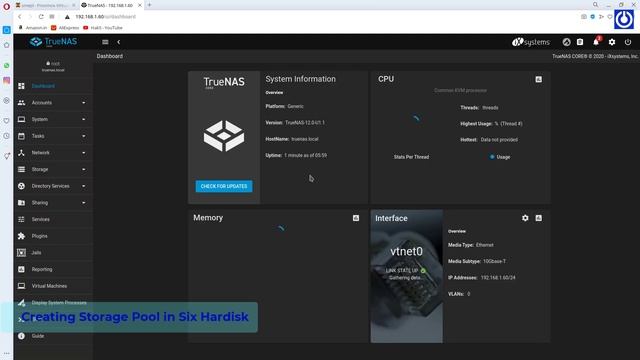Image resolution: width=640 pixels, height=360 pixels.
Task: Expand the Tasks menu arrow
Action: pyautogui.click(x=84, y=136)
